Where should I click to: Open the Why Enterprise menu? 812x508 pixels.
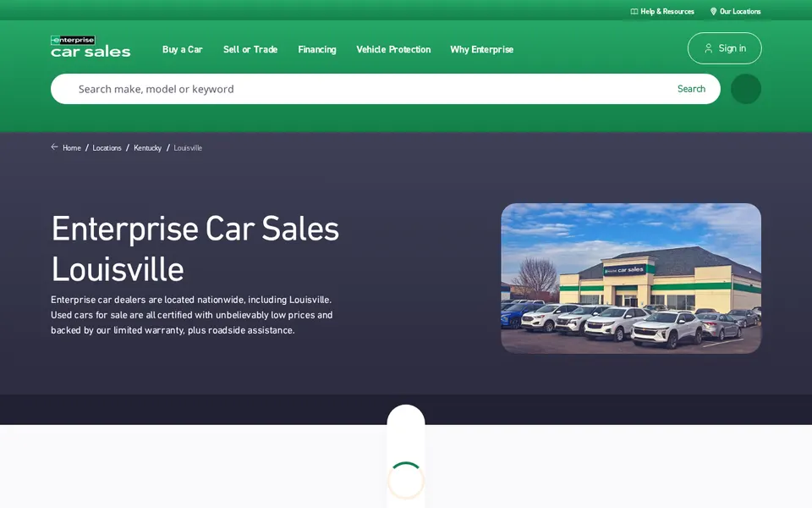[x=481, y=49]
